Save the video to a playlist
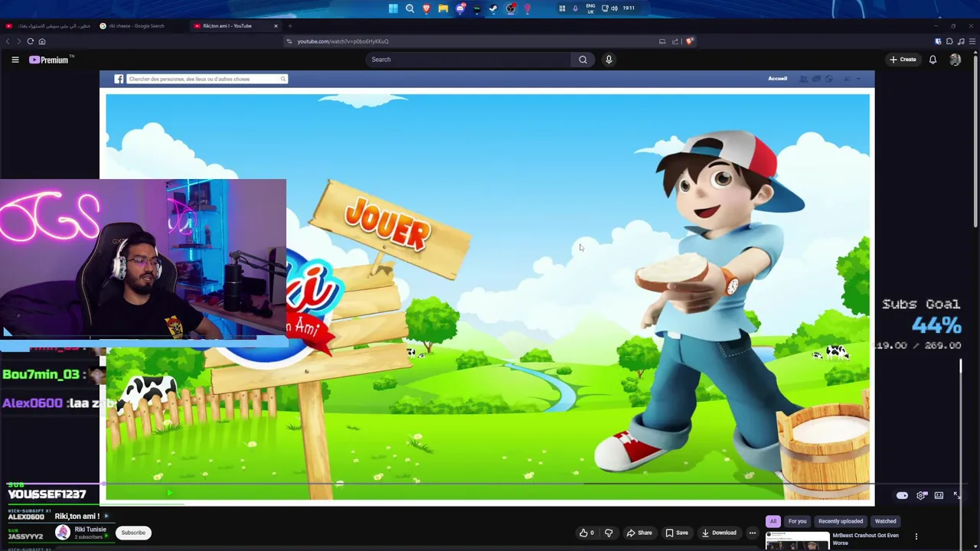Viewport: 980px width, 551px height. point(677,533)
